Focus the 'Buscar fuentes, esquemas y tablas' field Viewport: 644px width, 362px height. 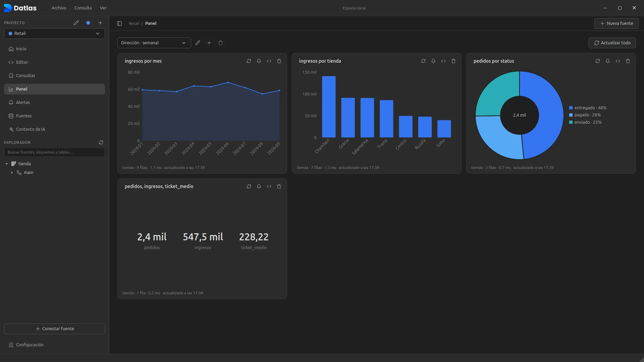54,152
